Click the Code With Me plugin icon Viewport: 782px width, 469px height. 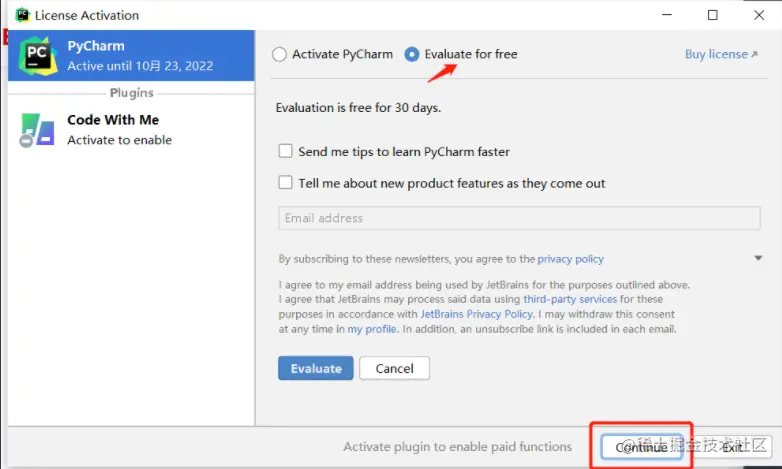tap(37, 130)
